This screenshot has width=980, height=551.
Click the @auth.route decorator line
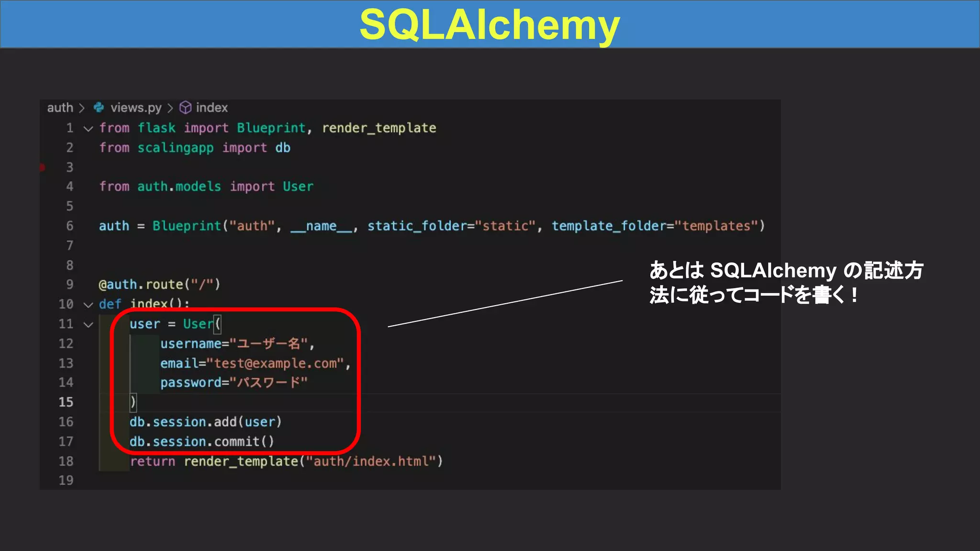[159, 285]
